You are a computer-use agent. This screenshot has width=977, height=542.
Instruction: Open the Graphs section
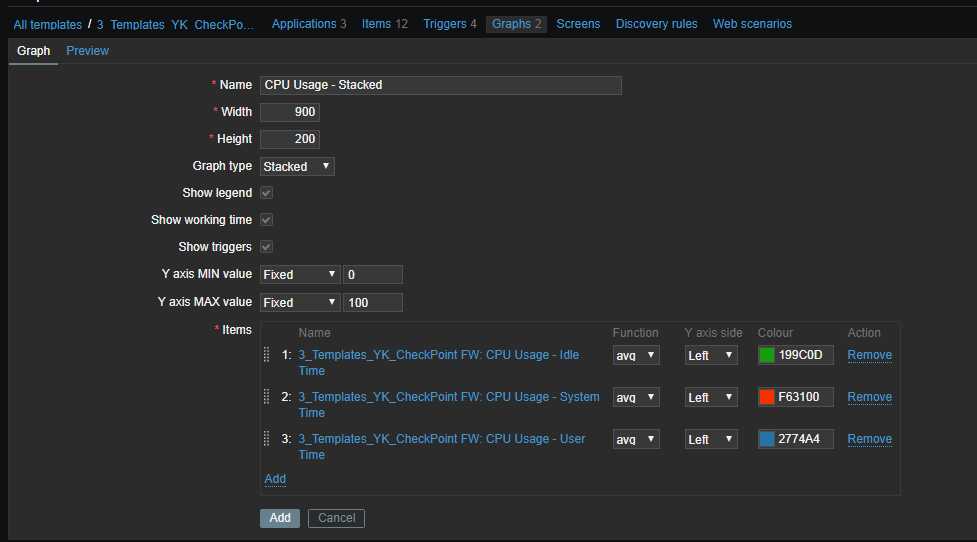[516, 24]
